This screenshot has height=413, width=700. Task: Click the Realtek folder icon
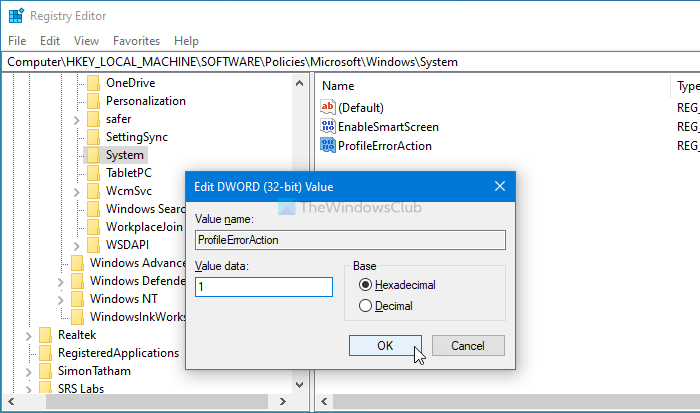click(45, 335)
